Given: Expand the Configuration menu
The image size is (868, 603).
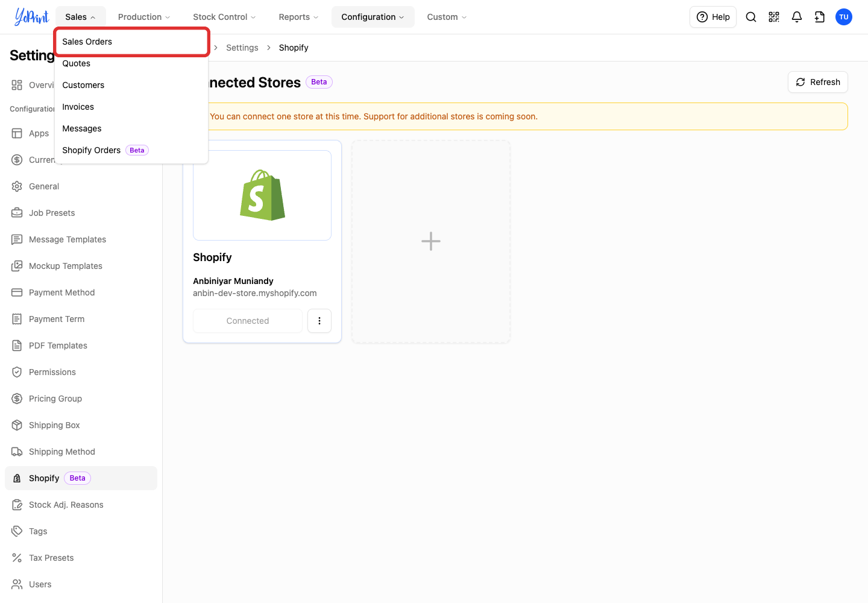Looking at the screenshot, I should point(373,17).
